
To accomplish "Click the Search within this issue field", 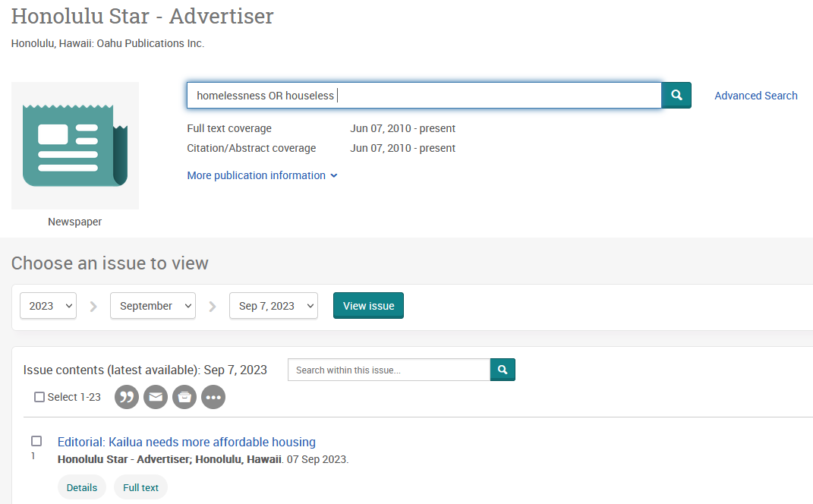I will point(389,370).
